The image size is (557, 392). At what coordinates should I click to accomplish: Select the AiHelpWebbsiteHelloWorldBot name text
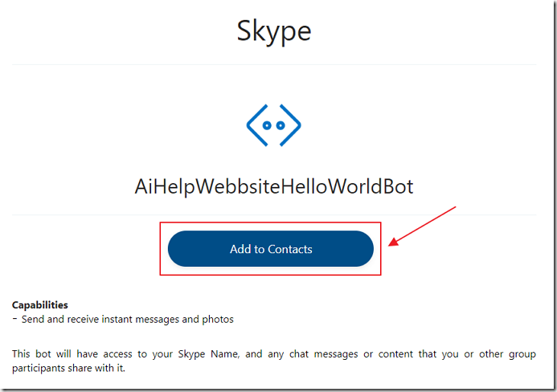(274, 186)
